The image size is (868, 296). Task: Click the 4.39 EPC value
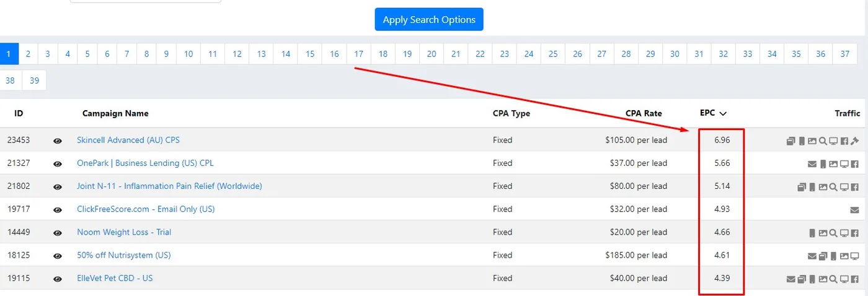tap(722, 278)
